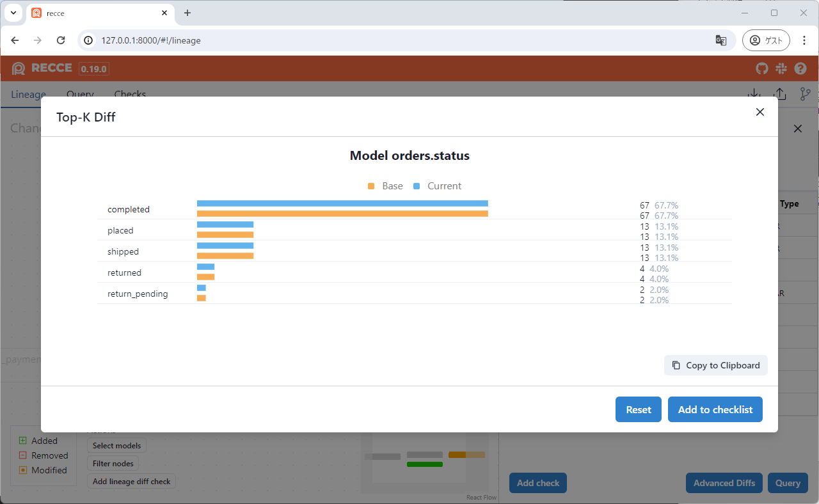This screenshot has height=504, width=819.
Task: Open a new browser tab
Action: 187,13
